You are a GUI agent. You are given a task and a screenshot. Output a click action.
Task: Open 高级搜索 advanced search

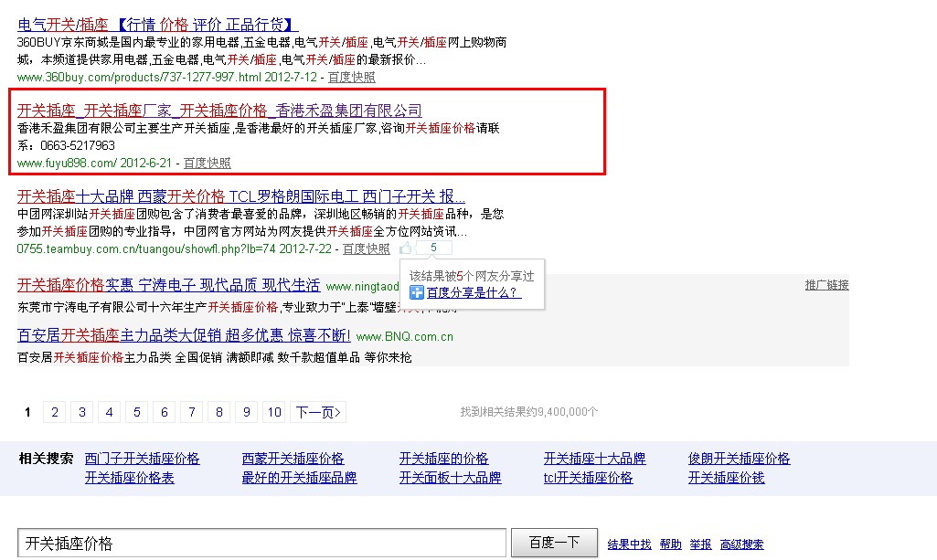pos(741,544)
